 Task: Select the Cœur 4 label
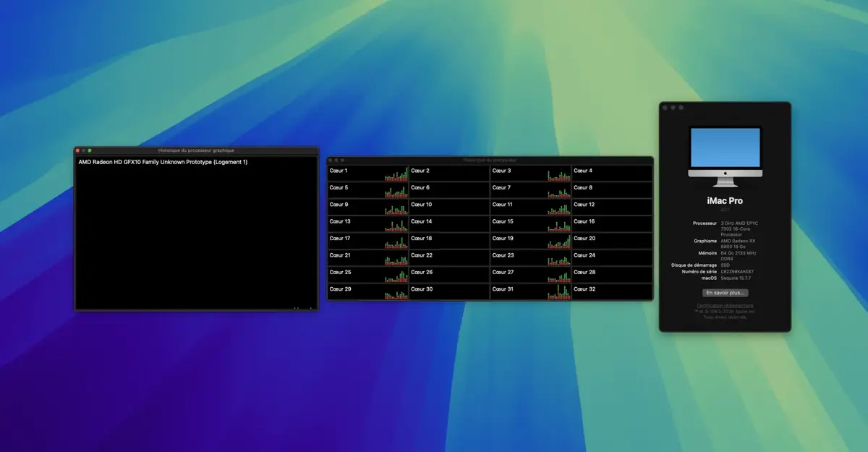point(583,171)
